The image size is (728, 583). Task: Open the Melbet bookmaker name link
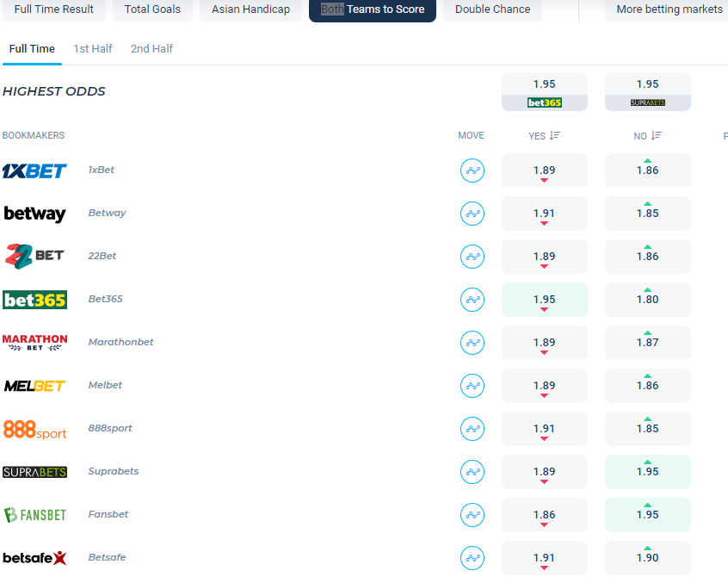[105, 386]
